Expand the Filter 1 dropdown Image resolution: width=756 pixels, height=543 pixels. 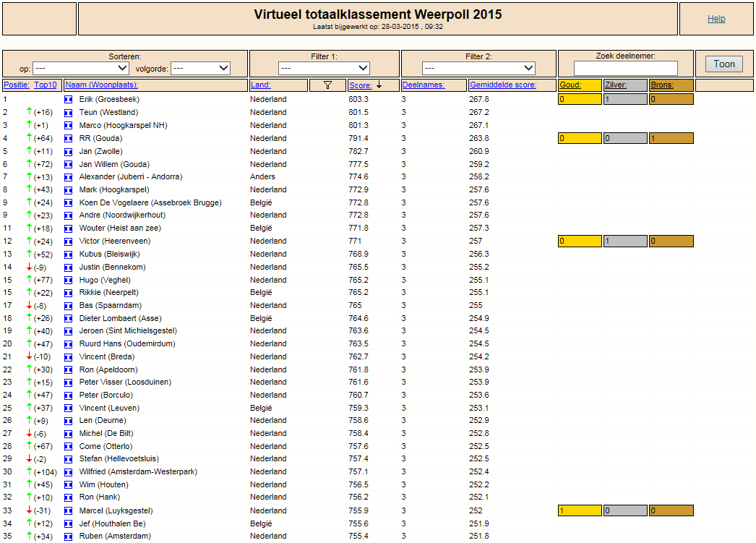pyautogui.click(x=324, y=69)
